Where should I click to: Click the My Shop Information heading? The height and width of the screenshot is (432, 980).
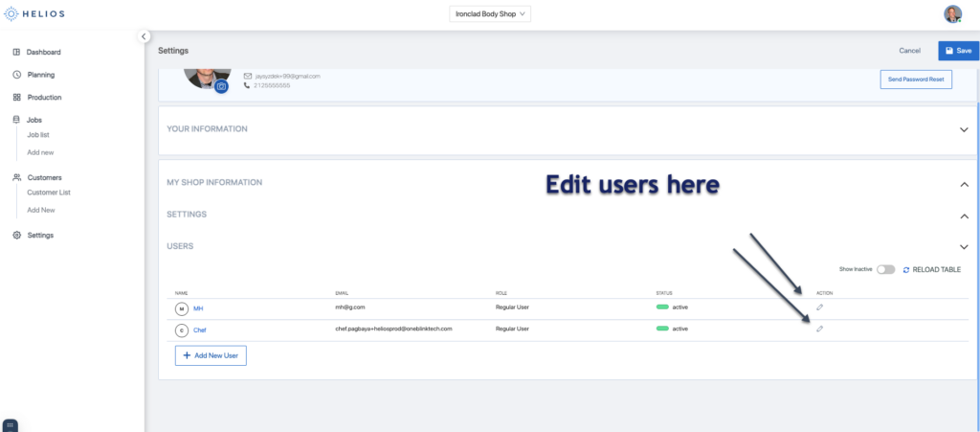click(x=214, y=183)
